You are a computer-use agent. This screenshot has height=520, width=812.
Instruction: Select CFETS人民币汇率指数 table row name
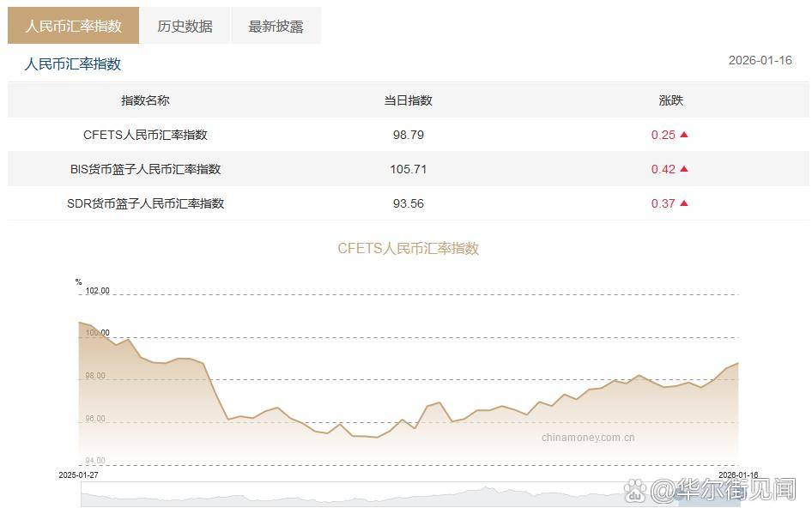pos(145,135)
